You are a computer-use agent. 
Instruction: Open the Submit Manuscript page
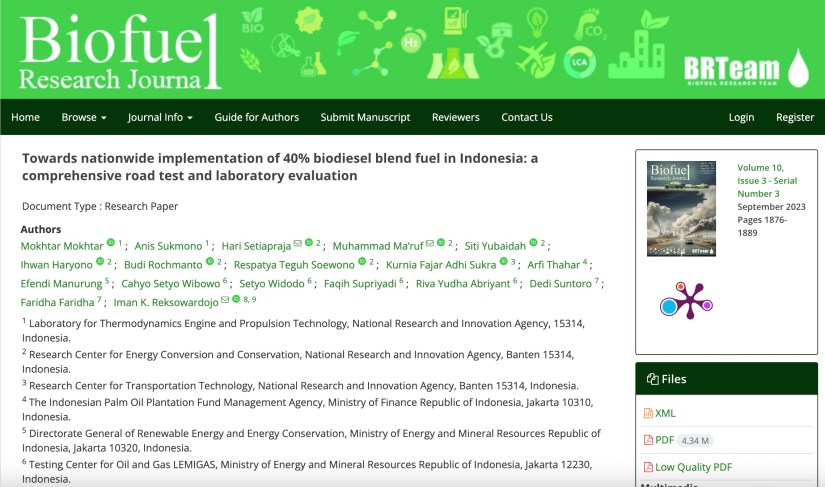point(365,117)
